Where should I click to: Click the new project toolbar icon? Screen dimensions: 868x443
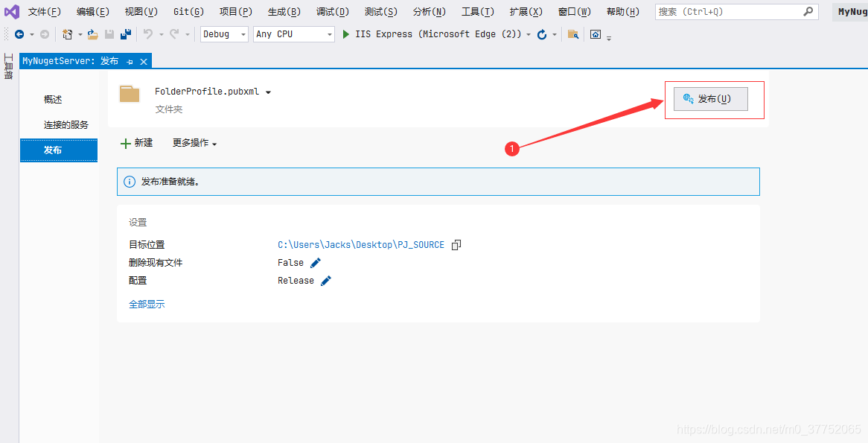(x=68, y=34)
